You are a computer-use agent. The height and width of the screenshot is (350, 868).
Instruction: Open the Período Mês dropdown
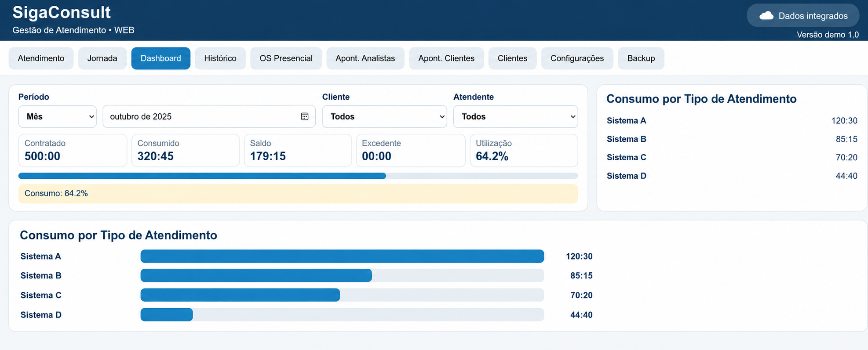pos(58,116)
